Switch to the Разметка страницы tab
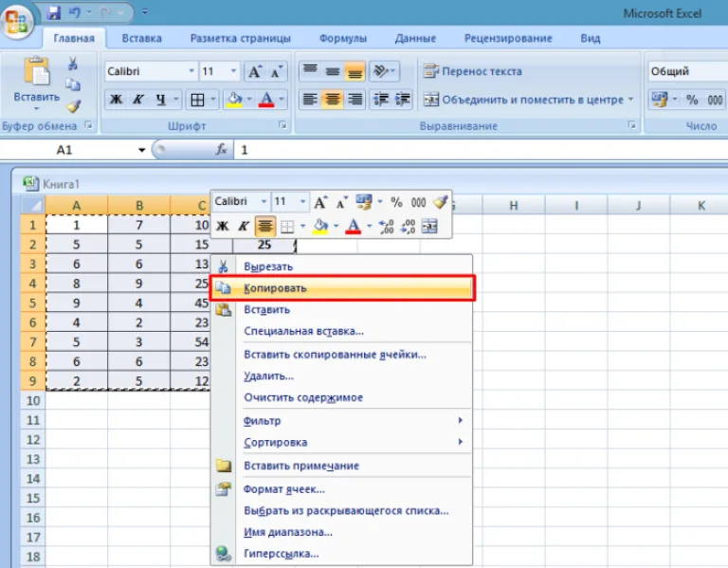 (241, 38)
